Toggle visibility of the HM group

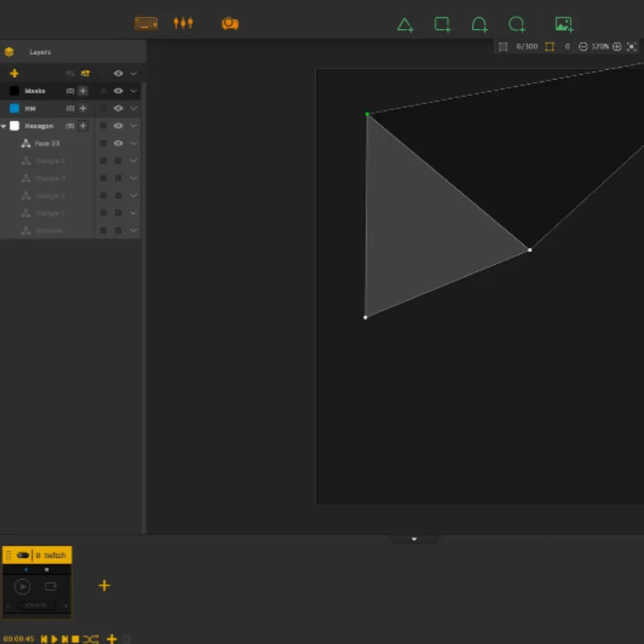click(118, 109)
